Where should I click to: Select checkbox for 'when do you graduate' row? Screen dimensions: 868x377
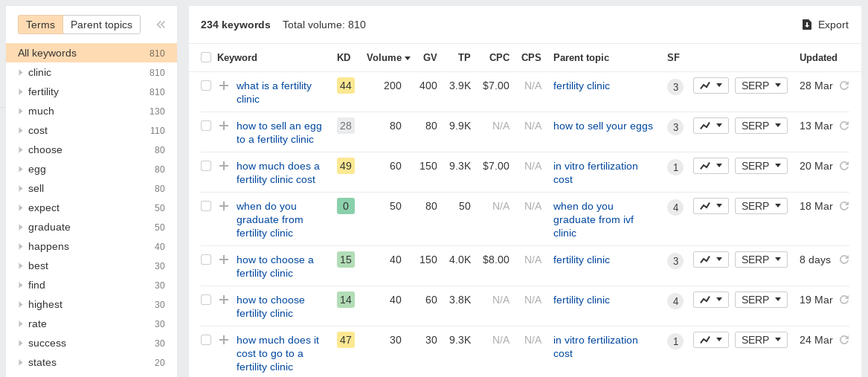click(206, 206)
